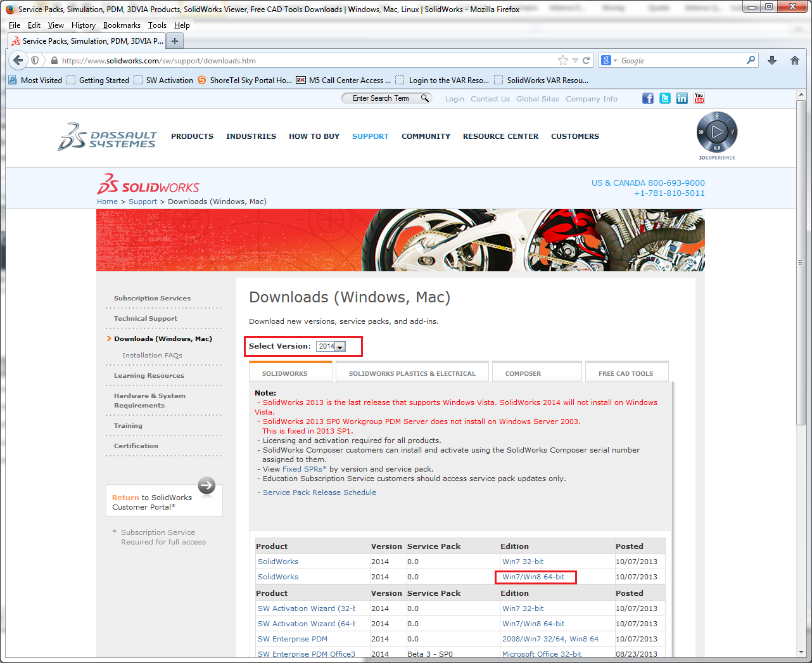
Task: Open M5 Call Center Access bookmark
Action: (x=343, y=80)
